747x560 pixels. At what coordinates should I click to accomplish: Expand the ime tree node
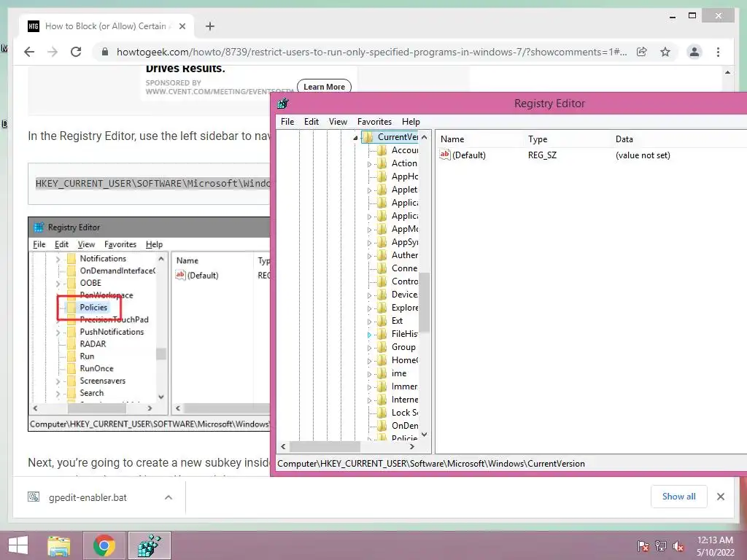click(369, 374)
